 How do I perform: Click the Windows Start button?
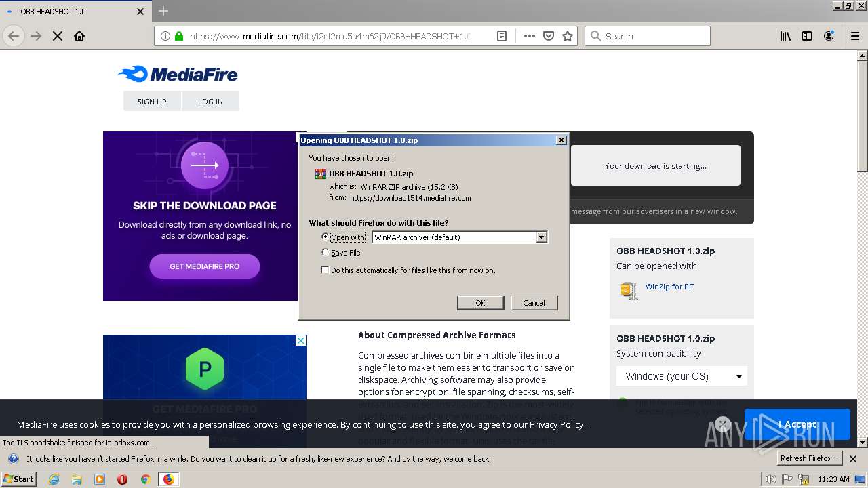[x=18, y=479]
